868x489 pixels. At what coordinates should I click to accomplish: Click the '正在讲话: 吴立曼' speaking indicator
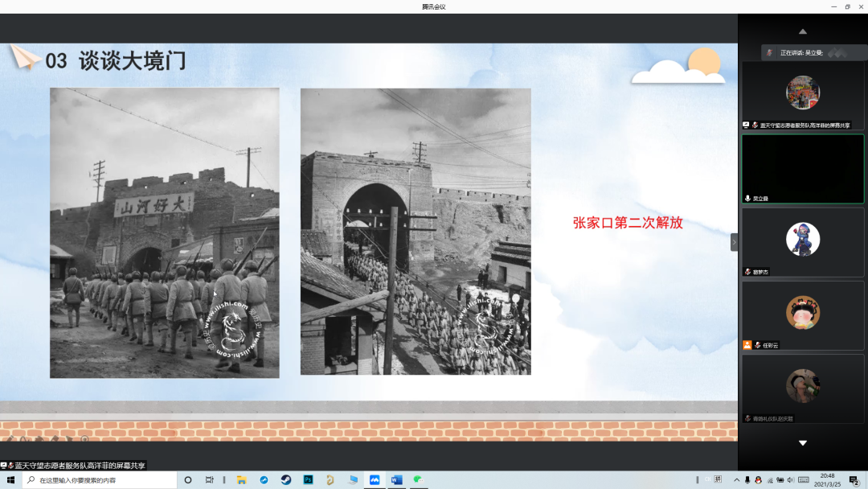(x=801, y=52)
